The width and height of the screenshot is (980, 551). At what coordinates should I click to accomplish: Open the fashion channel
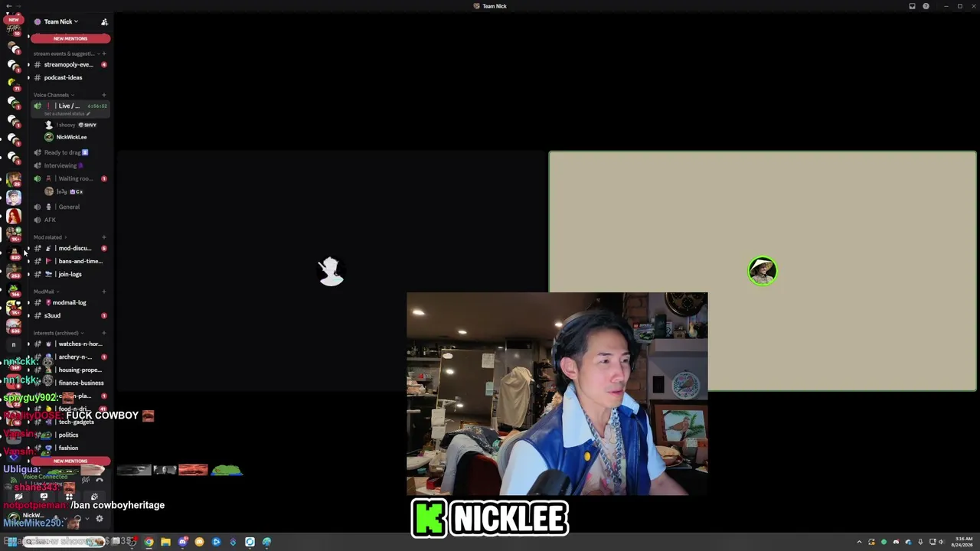point(70,448)
